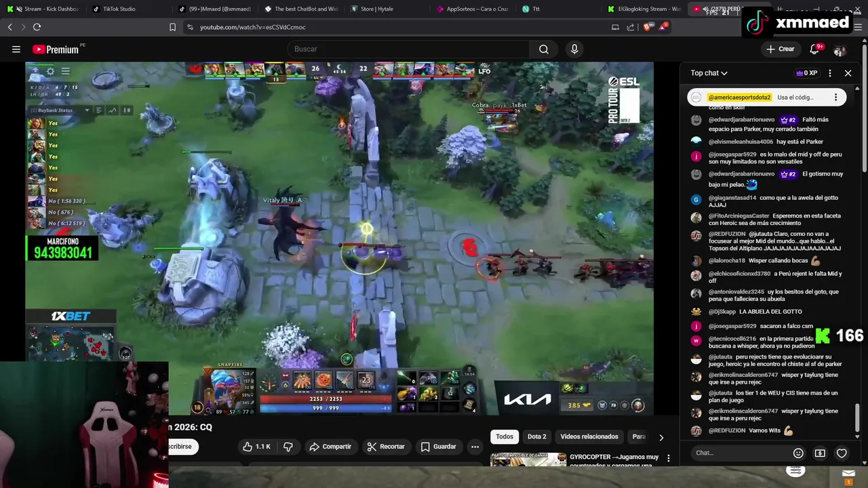Reload the current page
The height and width of the screenshot is (488, 868).
click(x=37, y=27)
